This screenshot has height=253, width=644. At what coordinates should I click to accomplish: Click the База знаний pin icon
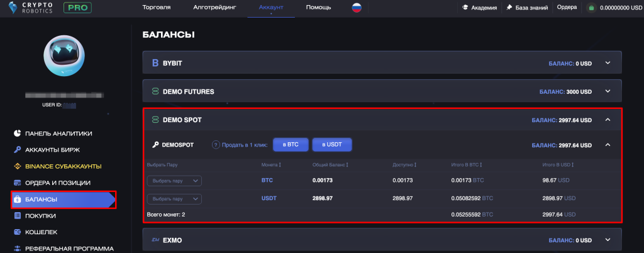coord(509,8)
